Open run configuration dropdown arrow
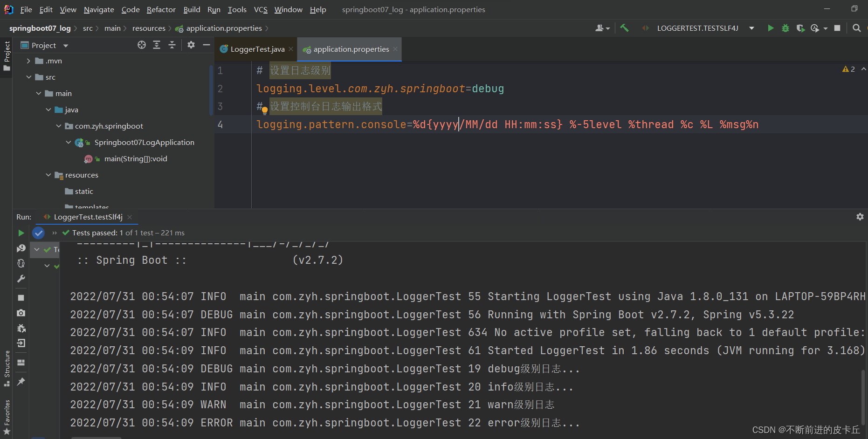 point(751,28)
